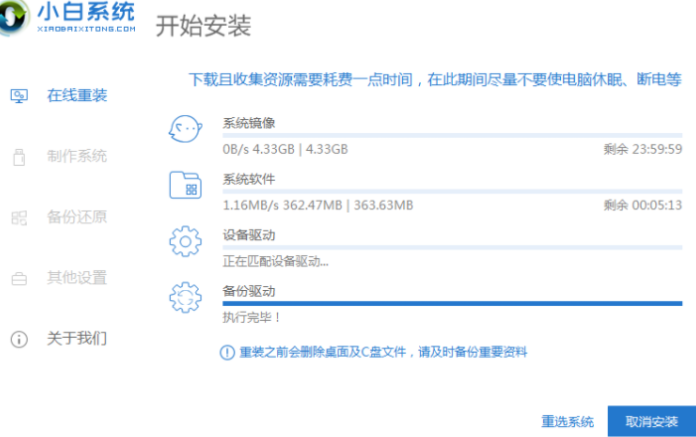Click the 其他设置 lock icon
Screen dimensions: 696x437
coord(18,279)
